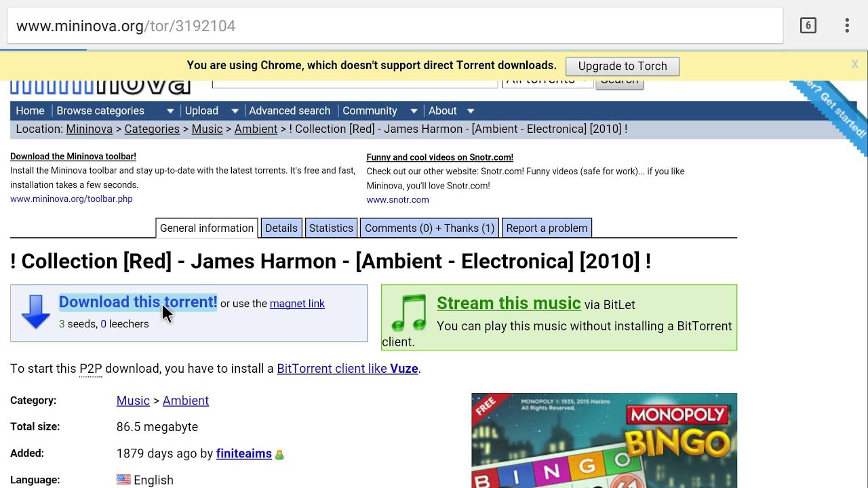This screenshot has width=868, height=488.
Task: Click the Monopoly Bingo advertisement image
Action: coord(604,441)
